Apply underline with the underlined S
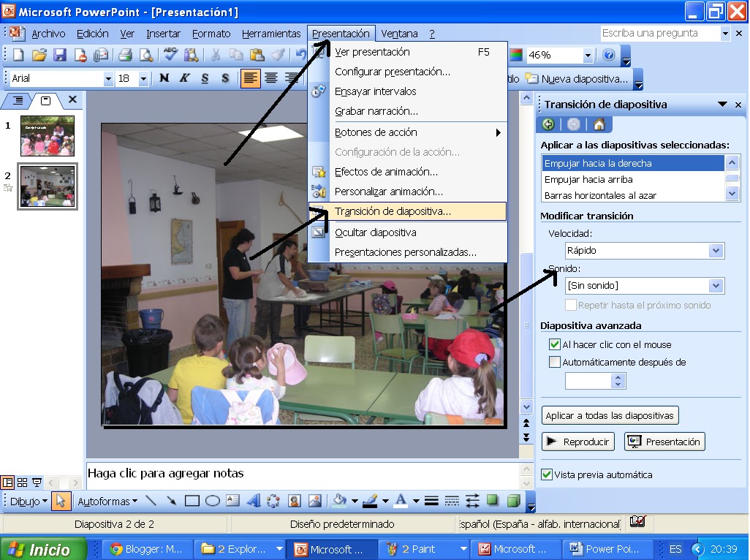Image resolution: width=750 pixels, height=560 pixels. (x=205, y=78)
